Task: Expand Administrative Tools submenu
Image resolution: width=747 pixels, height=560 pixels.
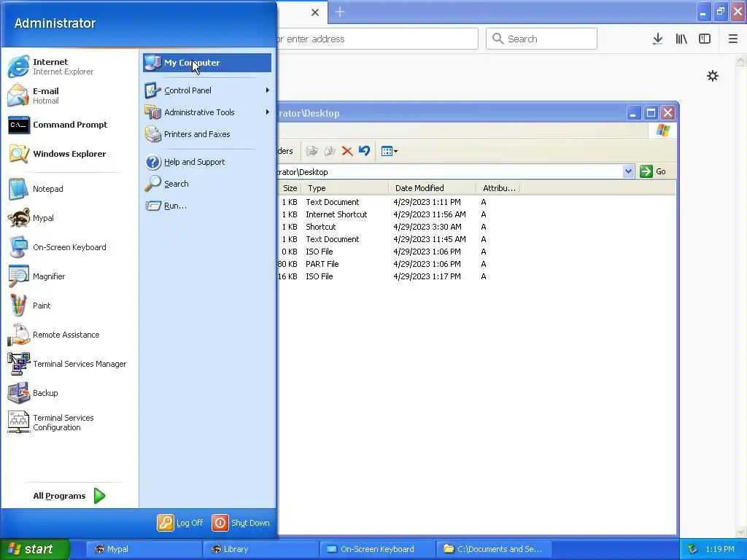Action: click(206, 112)
